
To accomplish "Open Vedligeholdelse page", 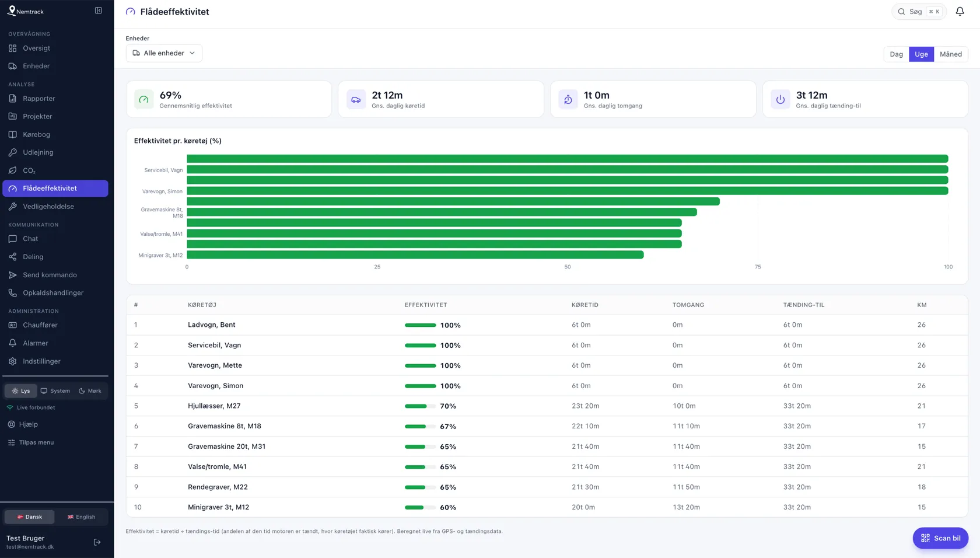I will tap(55, 207).
